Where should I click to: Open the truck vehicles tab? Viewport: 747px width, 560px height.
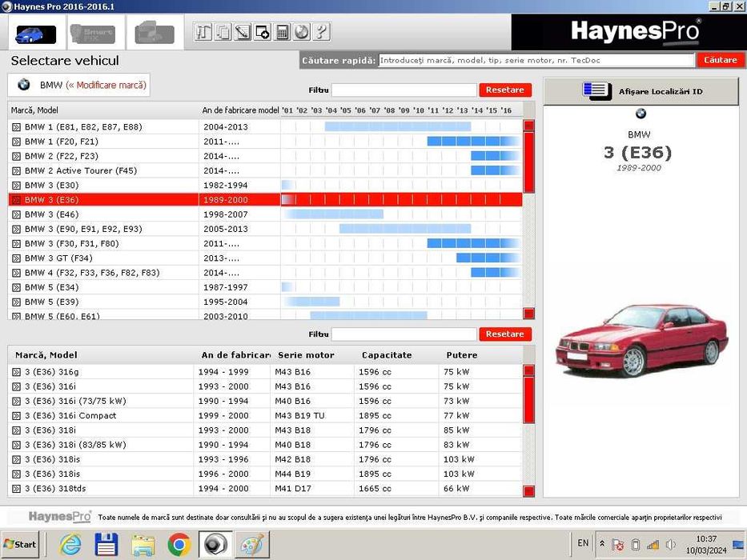(x=155, y=34)
